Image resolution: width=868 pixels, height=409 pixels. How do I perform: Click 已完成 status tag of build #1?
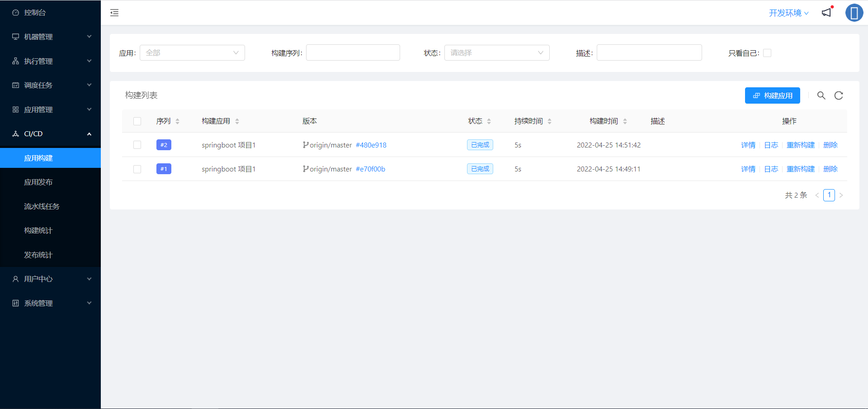click(480, 169)
